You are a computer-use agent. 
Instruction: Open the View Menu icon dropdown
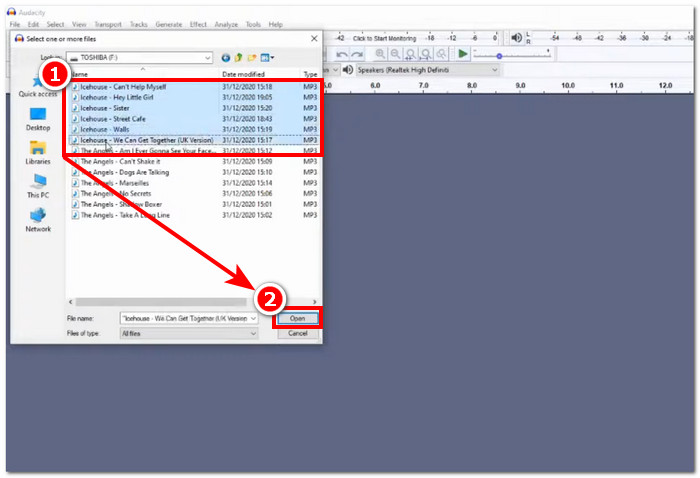[267, 58]
